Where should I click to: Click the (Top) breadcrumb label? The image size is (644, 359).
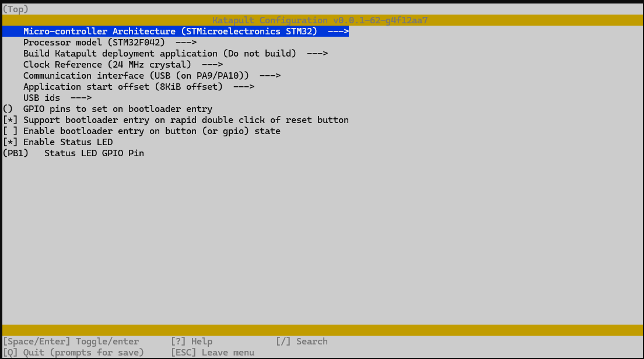point(16,9)
